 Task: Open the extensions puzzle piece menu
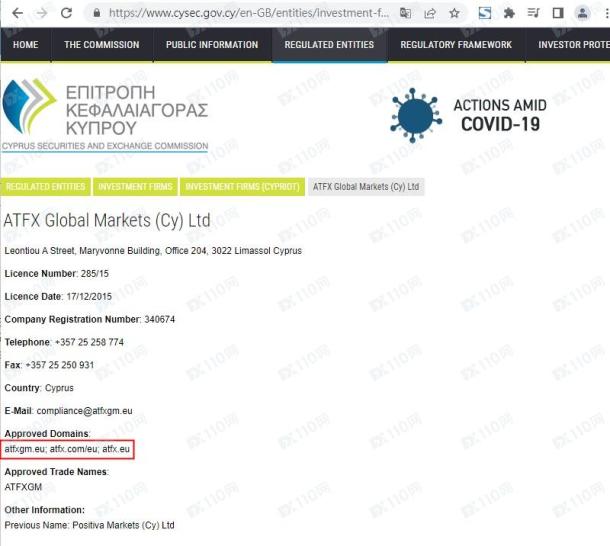(x=509, y=13)
